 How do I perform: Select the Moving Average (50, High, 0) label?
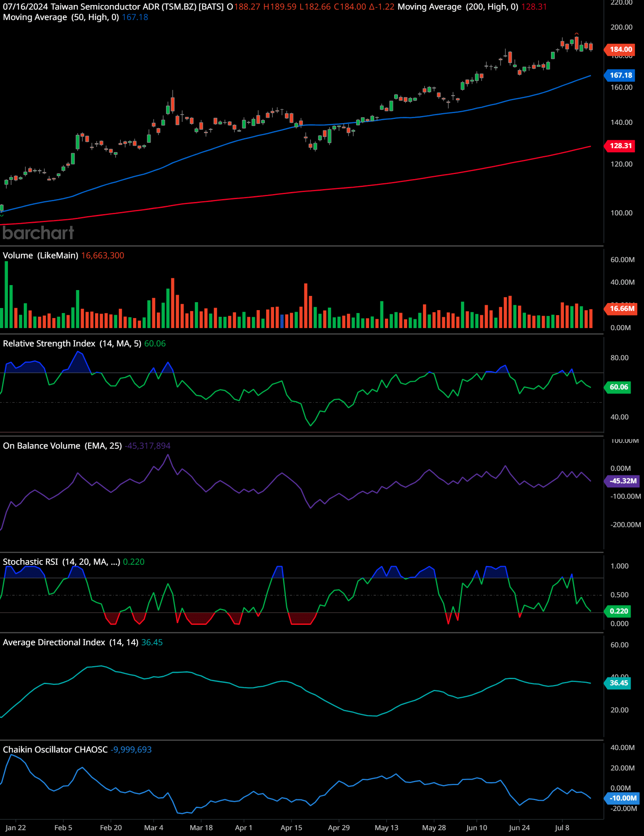[x=61, y=17]
